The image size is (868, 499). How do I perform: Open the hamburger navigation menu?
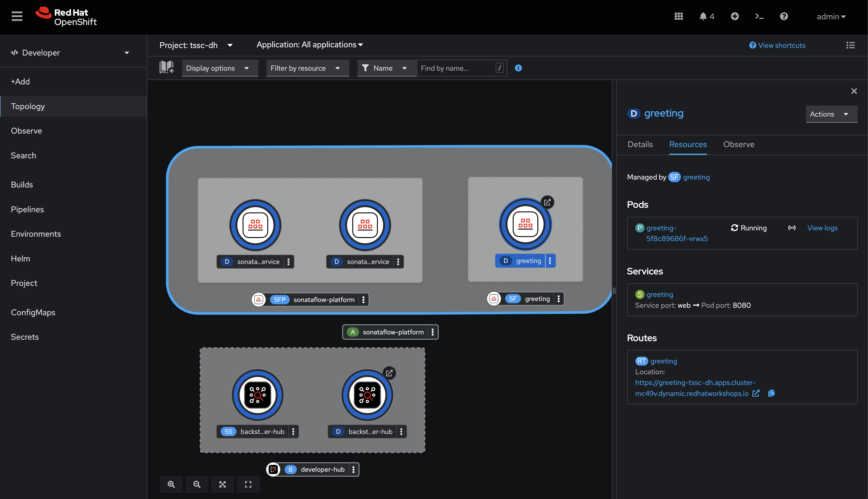pyautogui.click(x=17, y=16)
